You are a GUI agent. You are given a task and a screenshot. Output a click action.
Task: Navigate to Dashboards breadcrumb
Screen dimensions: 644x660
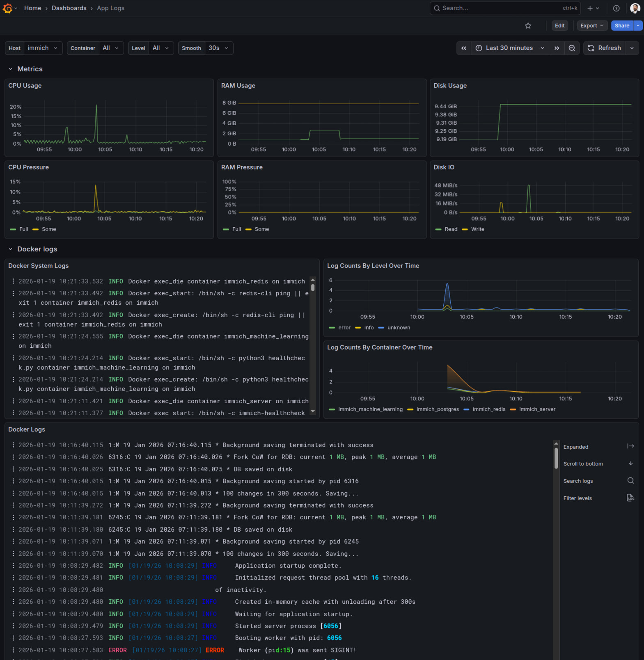coord(69,8)
